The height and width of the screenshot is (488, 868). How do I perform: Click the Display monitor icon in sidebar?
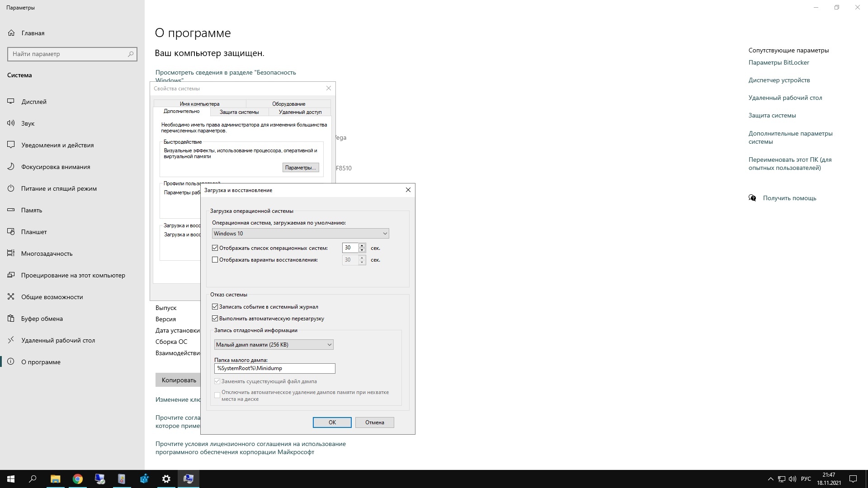[11, 102]
